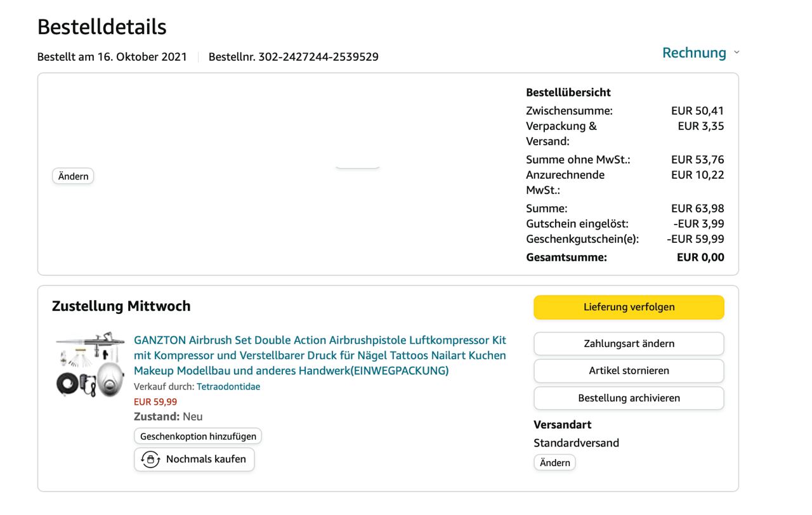Click the Bestelldetails page heading

pyautogui.click(x=101, y=27)
